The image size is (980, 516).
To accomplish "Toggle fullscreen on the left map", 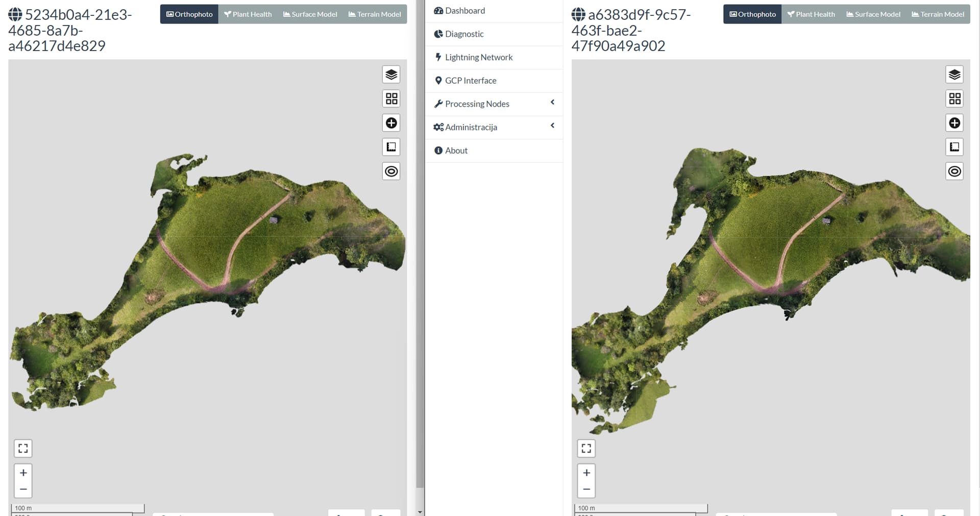I will point(23,448).
